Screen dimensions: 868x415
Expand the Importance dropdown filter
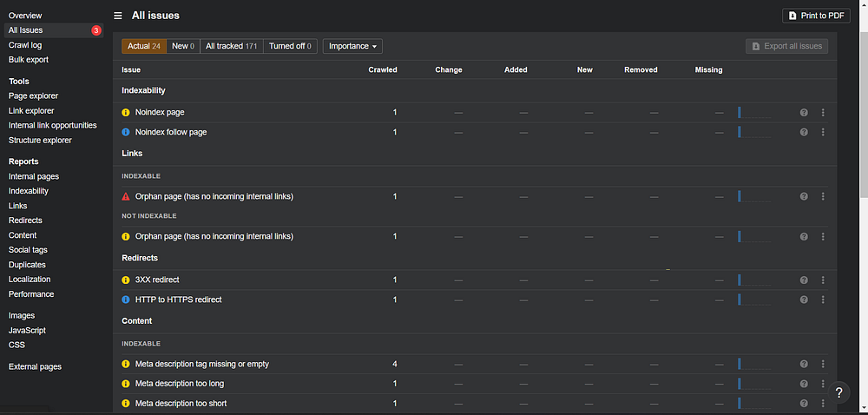[x=352, y=46]
